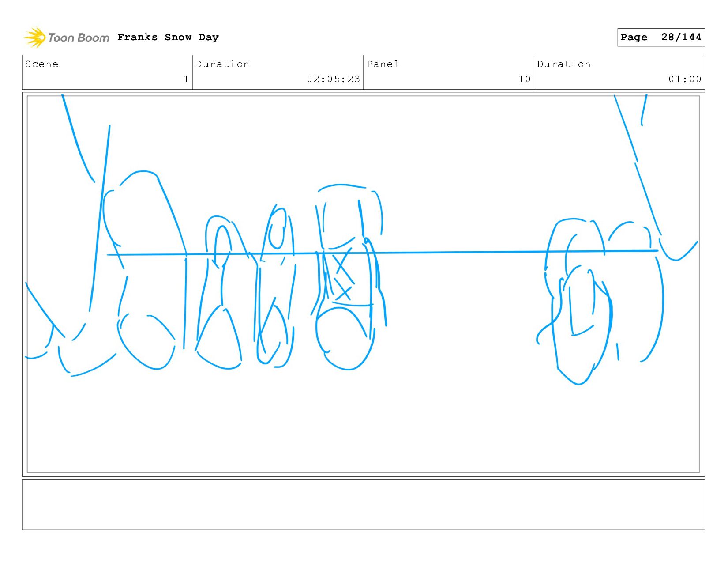The image size is (728, 563).
Task: Click the empty notes box below the storyboard
Action: (363, 504)
